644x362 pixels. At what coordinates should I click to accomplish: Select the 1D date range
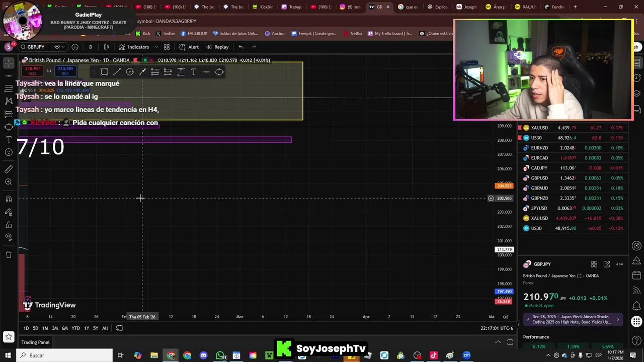tap(26, 328)
